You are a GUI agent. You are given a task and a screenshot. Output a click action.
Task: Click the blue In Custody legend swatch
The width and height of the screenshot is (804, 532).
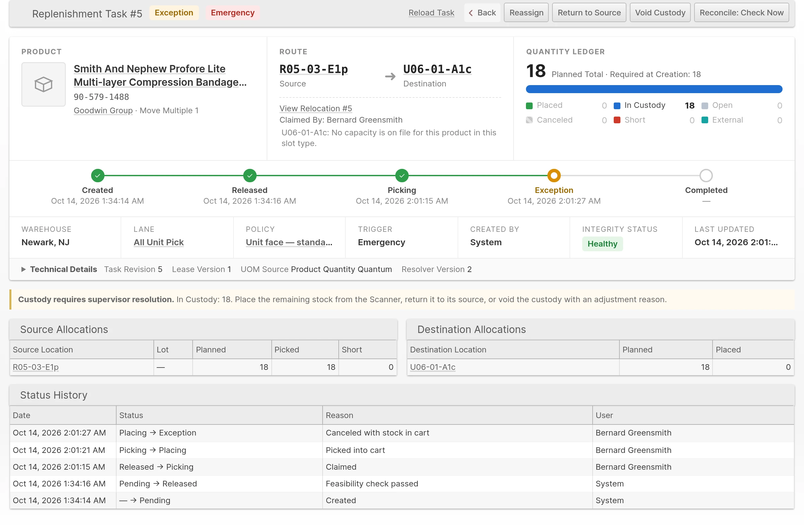point(617,106)
